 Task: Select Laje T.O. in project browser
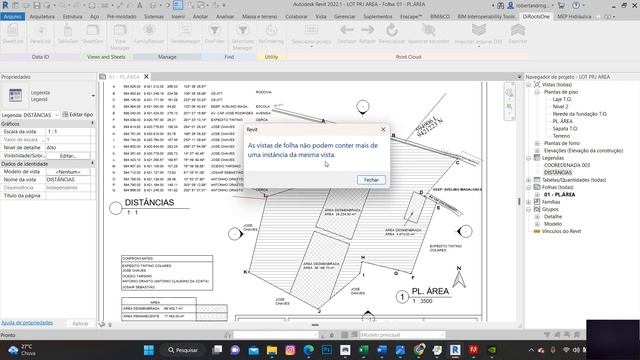[562, 99]
